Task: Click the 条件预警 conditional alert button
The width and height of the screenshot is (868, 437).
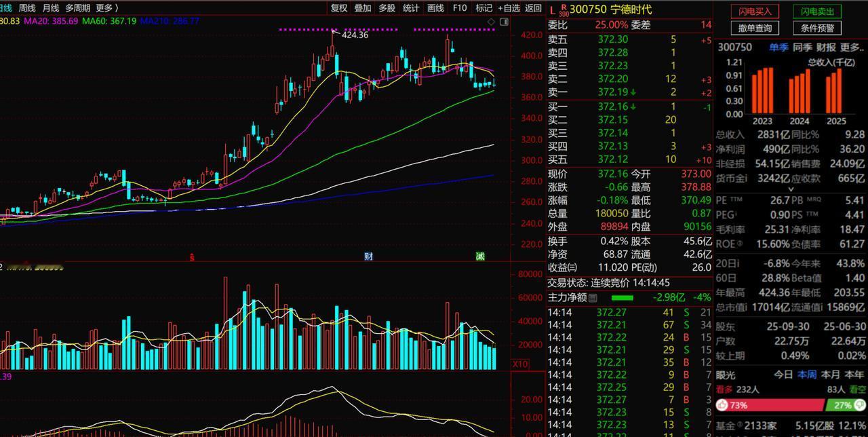Action: click(x=817, y=28)
